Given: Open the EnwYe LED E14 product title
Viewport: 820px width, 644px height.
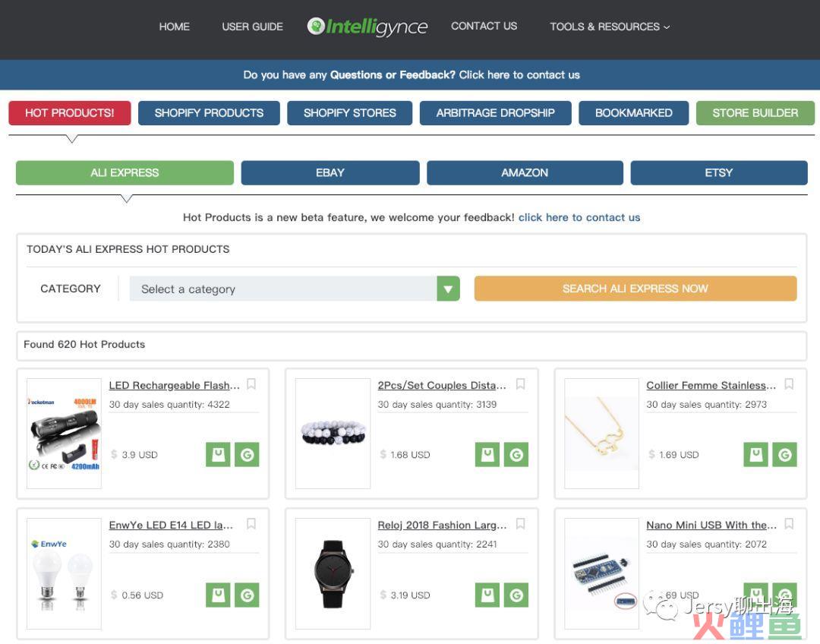Looking at the screenshot, I should (171, 526).
